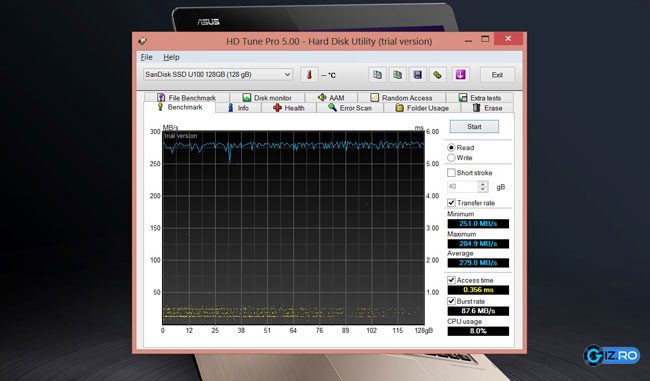
Task: Toggle the Transfer rate checkbox
Action: tap(451, 203)
